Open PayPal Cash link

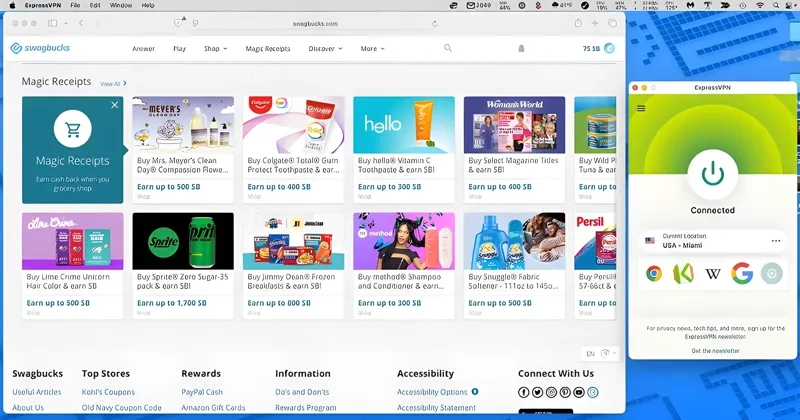point(202,392)
